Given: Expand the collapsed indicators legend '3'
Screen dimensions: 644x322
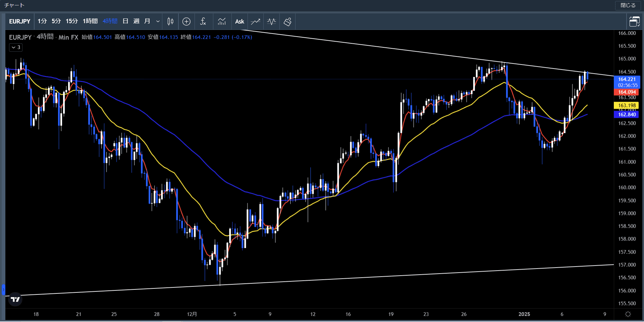Looking at the screenshot, I should tap(16, 47).
